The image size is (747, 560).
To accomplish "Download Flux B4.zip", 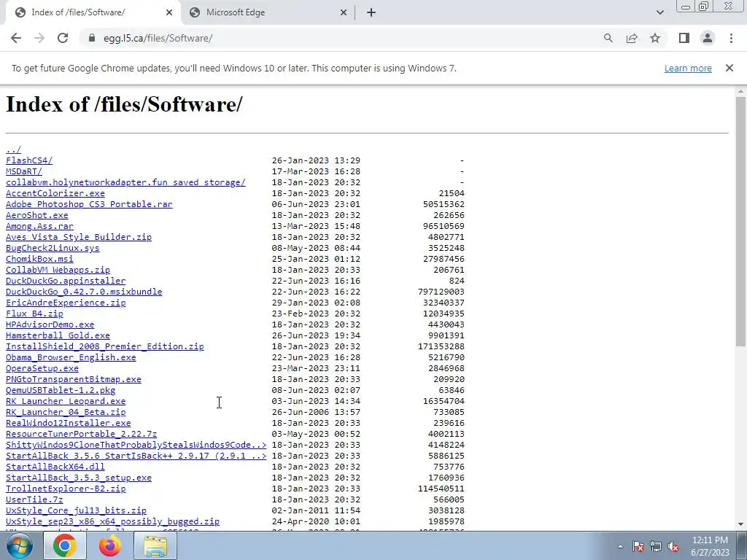I will pos(34,314).
